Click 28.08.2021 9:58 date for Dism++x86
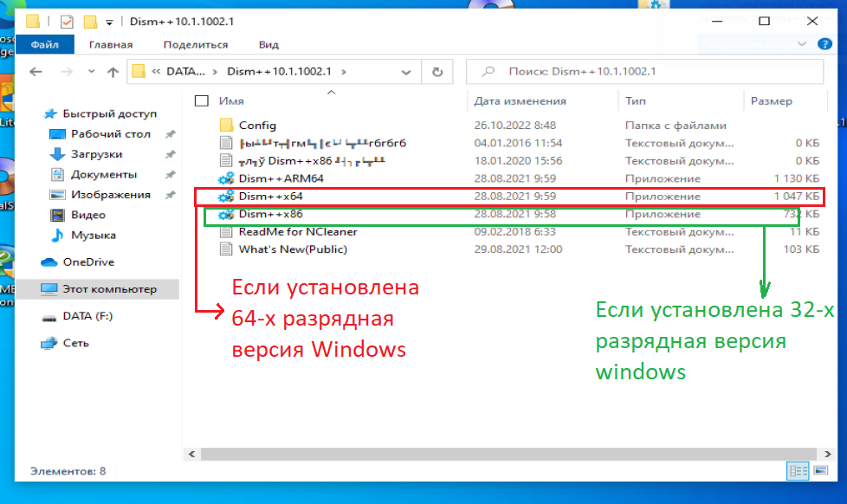The width and height of the screenshot is (847, 504). (x=514, y=214)
